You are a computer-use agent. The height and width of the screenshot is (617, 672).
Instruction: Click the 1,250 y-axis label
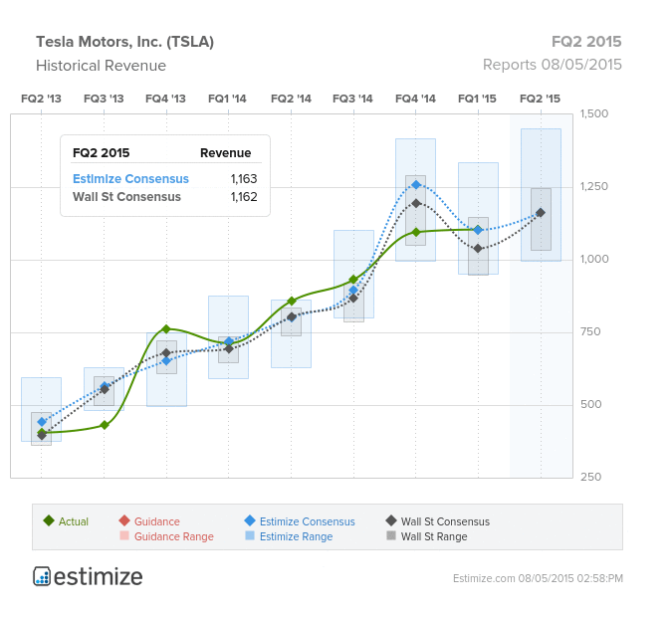(594, 186)
